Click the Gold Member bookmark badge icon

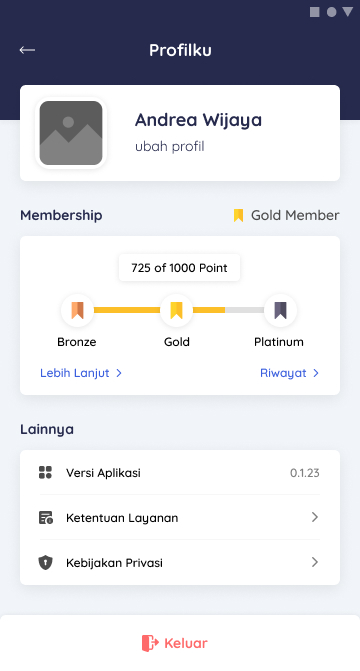[x=238, y=215]
